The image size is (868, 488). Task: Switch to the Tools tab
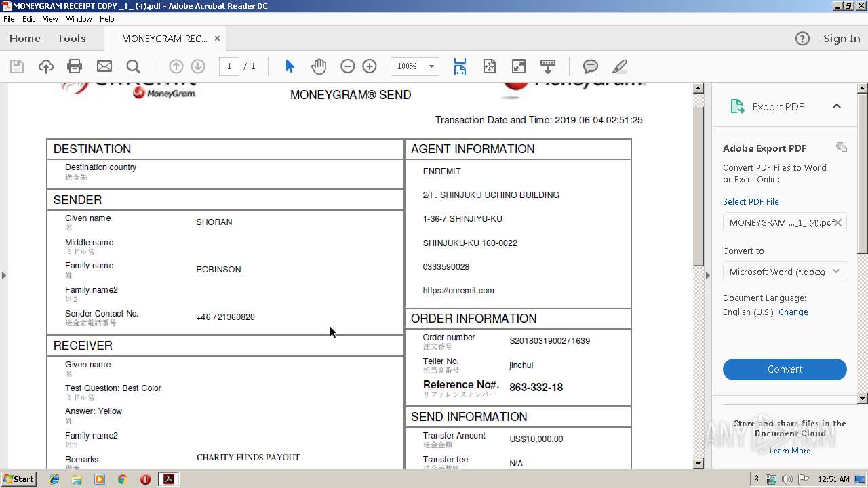71,39
